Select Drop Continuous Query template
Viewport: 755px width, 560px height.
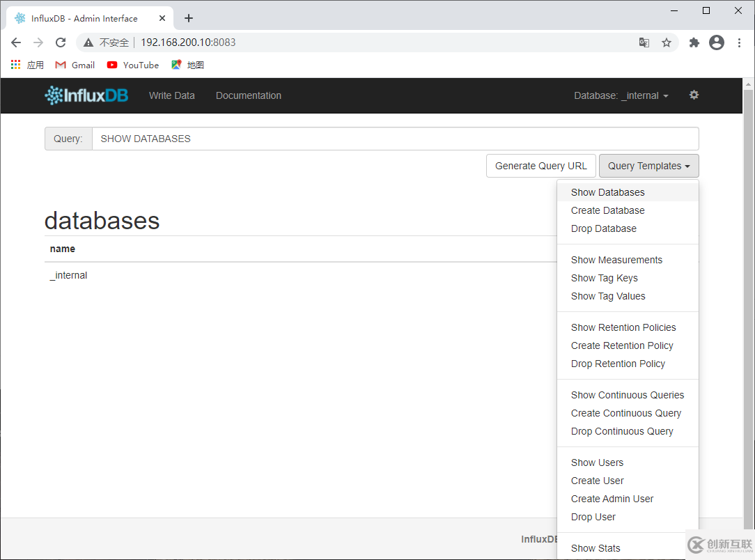tap(622, 431)
